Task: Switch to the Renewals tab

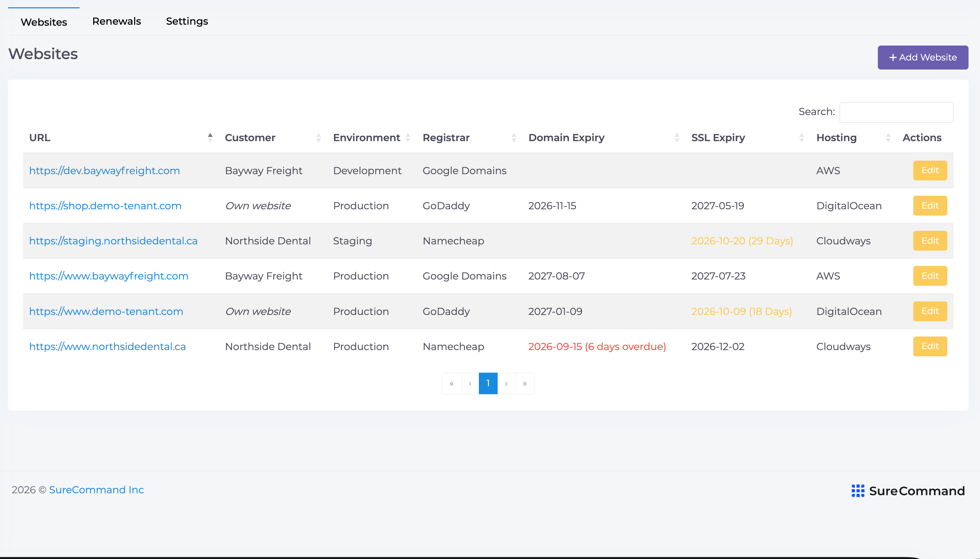Action: click(117, 21)
